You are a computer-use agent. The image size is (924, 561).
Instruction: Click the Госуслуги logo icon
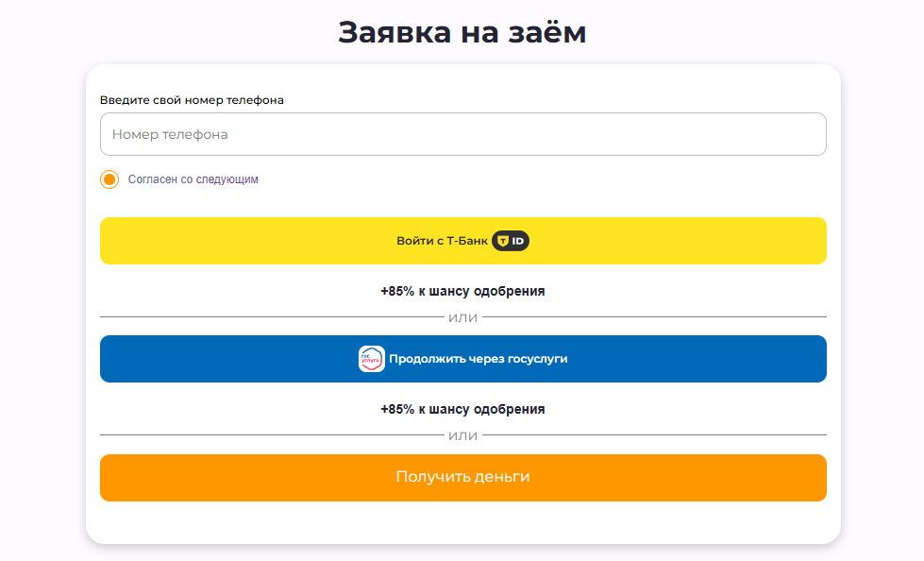tap(372, 359)
